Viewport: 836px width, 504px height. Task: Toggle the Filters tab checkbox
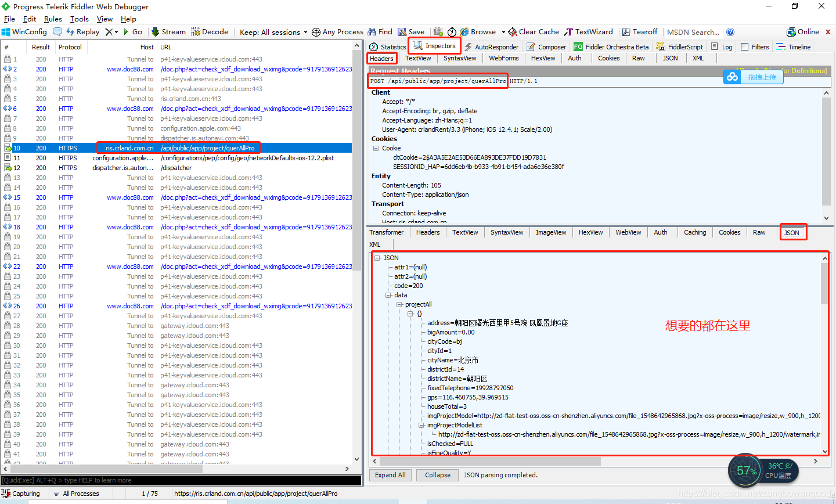(x=745, y=47)
